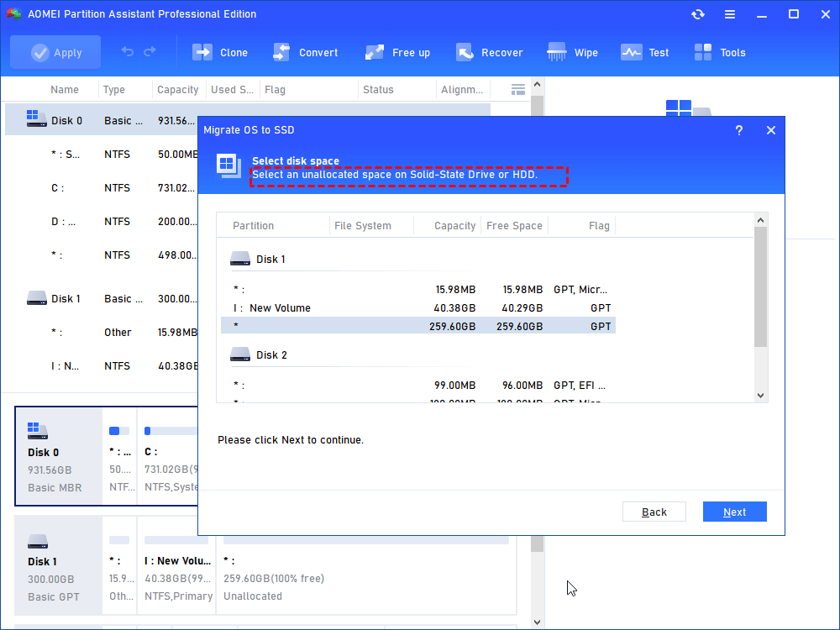Select the *: S... 50.00MB partition row
The height and width of the screenshot is (630, 840).
tap(102, 155)
